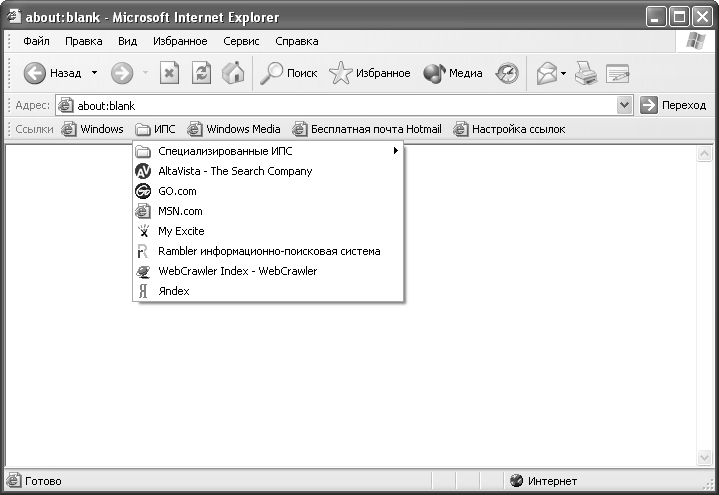Click the Internet Explorer title bar icon
The height and width of the screenshot is (495, 719).
coord(14,17)
